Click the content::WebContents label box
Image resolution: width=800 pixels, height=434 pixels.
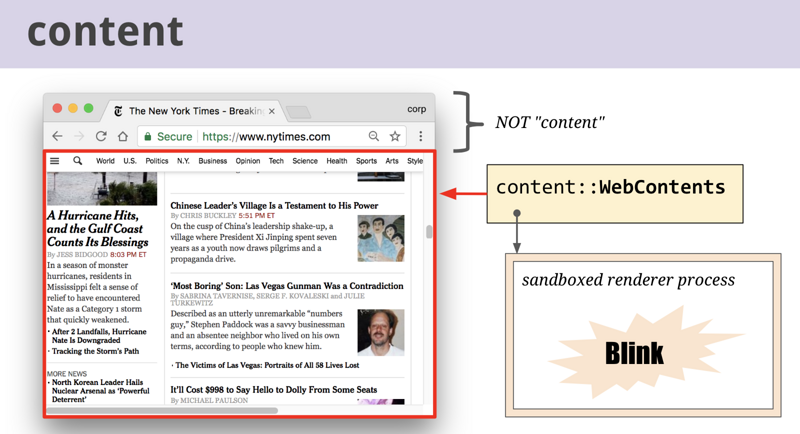coord(615,194)
